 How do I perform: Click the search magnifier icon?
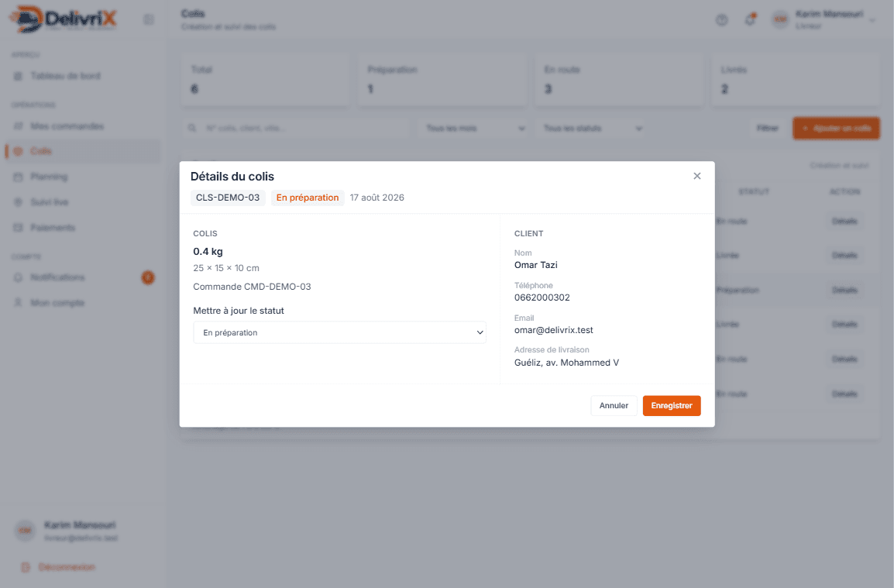(193, 129)
